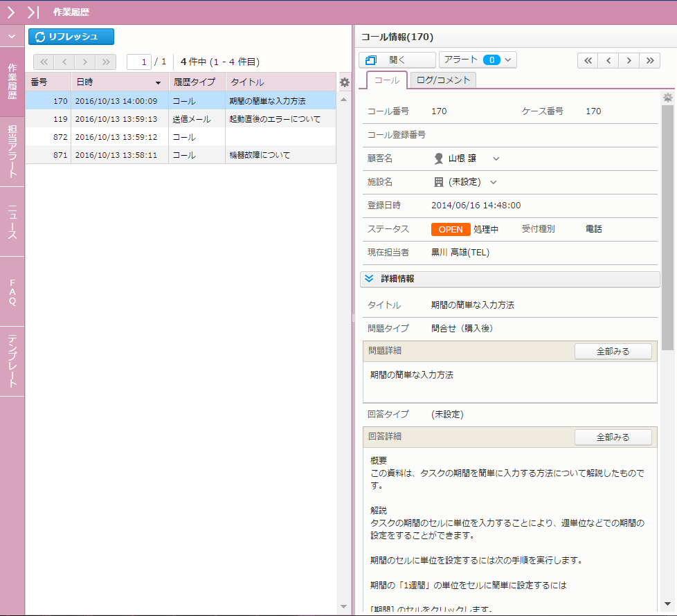Show the next call record
The height and width of the screenshot is (616, 677).
(629, 60)
